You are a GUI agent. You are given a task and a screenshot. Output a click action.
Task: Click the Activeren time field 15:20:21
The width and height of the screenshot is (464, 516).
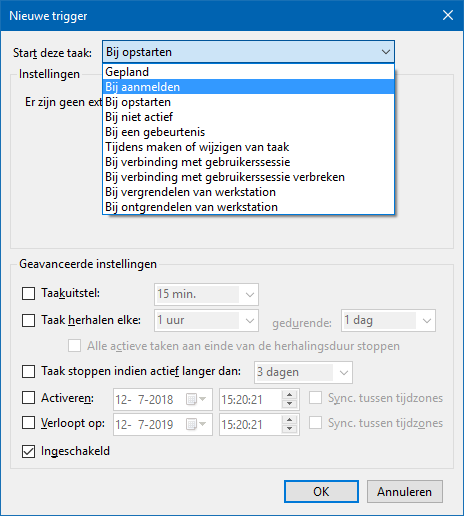(x=251, y=399)
